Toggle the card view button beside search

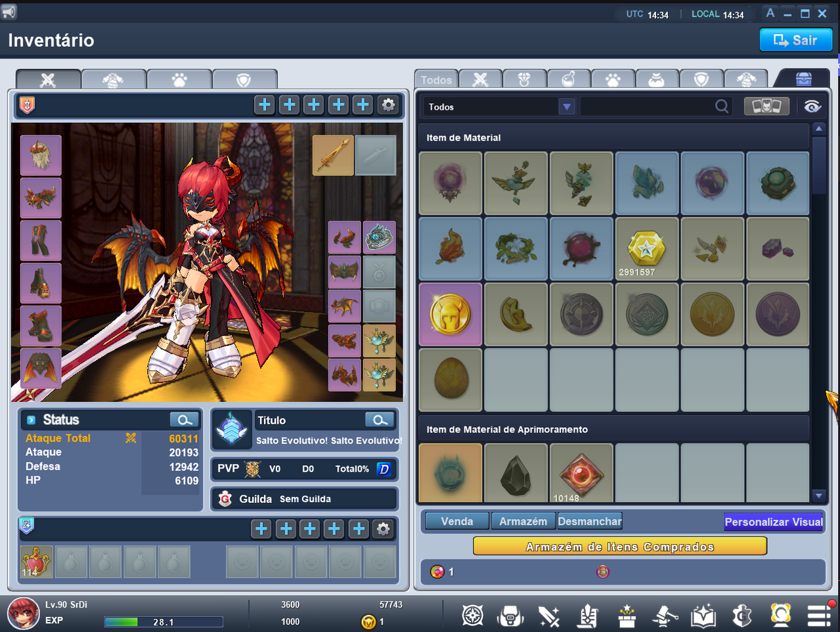[766, 106]
